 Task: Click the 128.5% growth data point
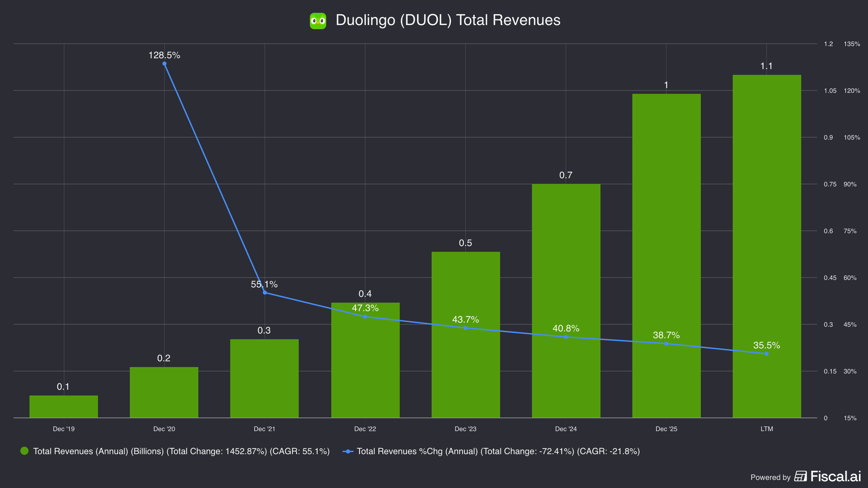(164, 64)
